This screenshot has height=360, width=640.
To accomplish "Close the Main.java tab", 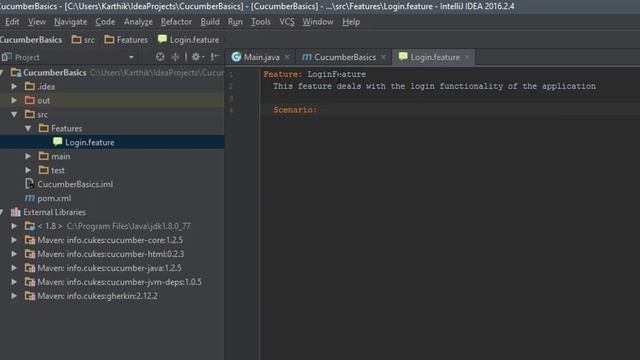I will pyautogui.click(x=287, y=57).
